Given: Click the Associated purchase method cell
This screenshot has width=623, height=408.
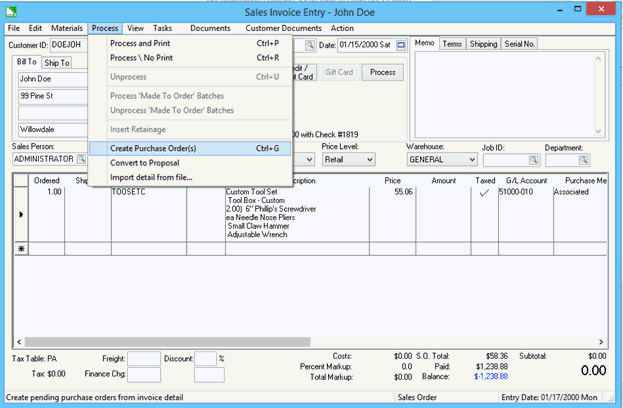Looking at the screenshot, I should click(580, 214).
